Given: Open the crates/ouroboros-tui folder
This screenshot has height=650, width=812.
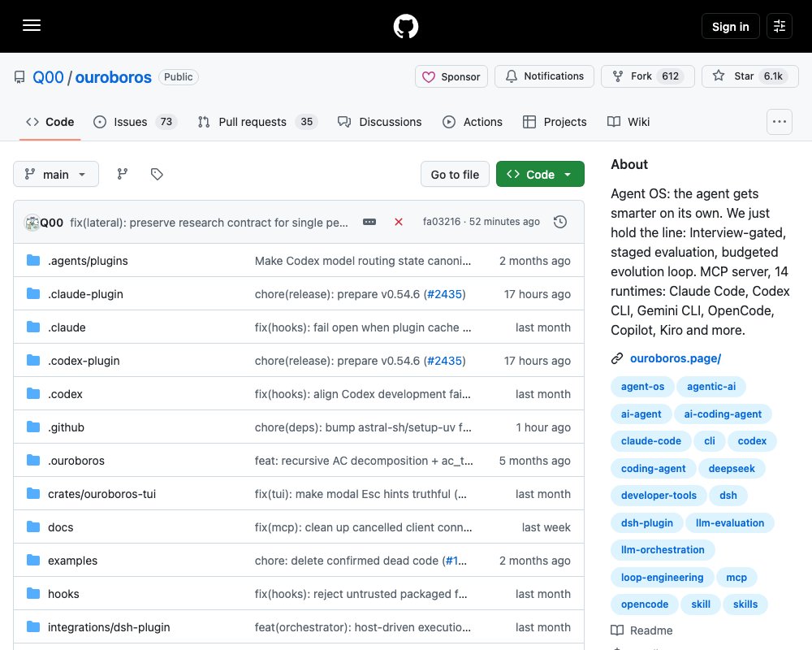Looking at the screenshot, I should 101,494.
